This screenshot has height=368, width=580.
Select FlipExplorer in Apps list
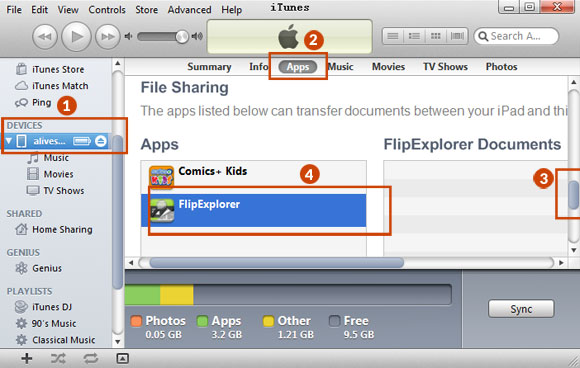click(x=253, y=210)
